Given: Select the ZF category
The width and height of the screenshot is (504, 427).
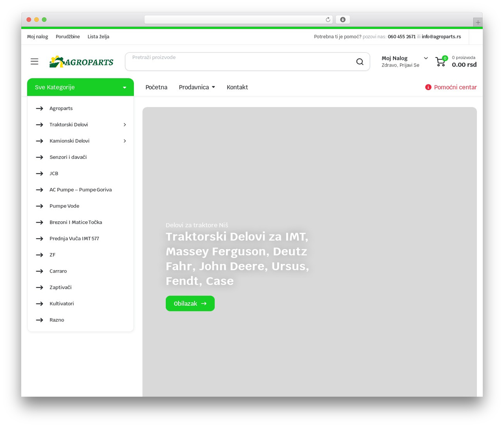Looking at the screenshot, I should pos(52,255).
